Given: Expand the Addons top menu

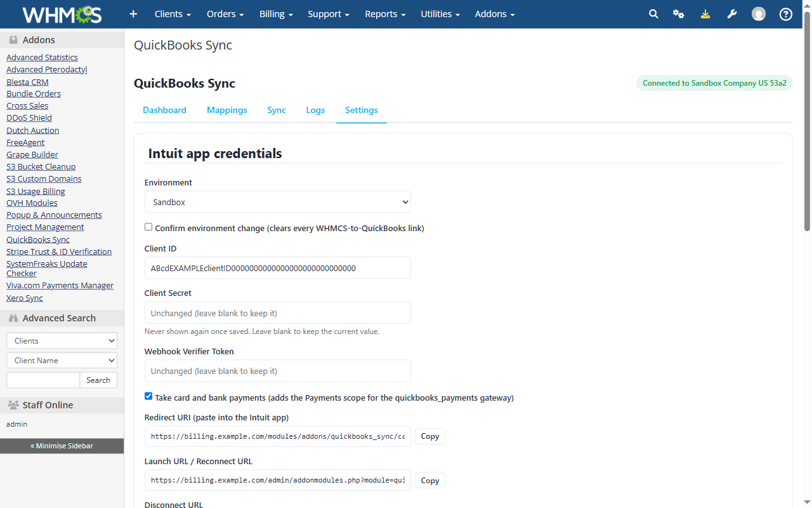Looking at the screenshot, I should click(495, 14).
